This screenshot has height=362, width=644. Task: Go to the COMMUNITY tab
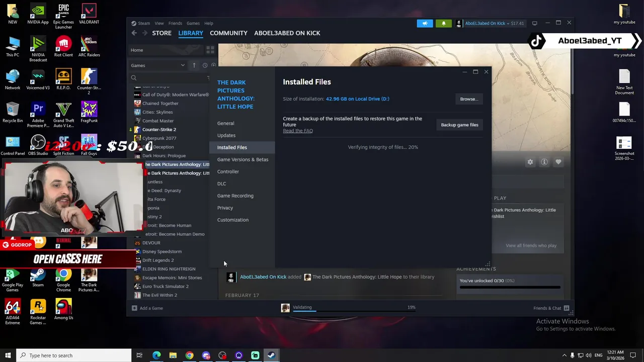click(228, 33)
